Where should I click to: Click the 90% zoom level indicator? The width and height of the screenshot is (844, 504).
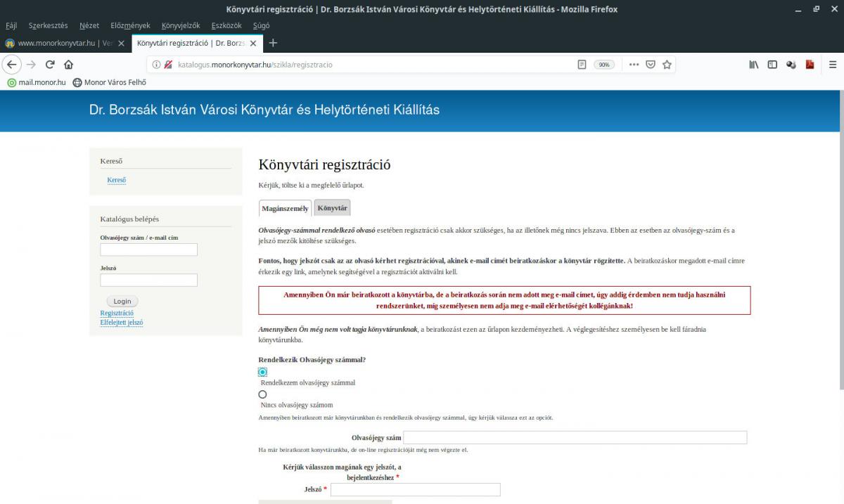pos(603,64)
